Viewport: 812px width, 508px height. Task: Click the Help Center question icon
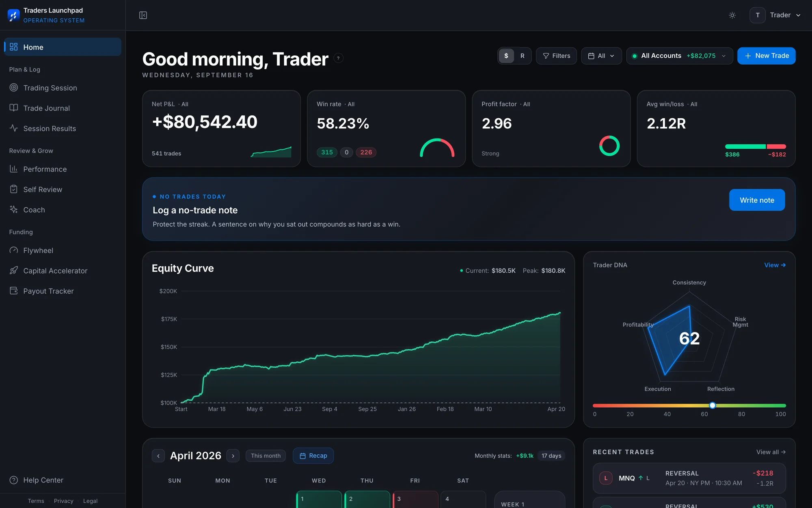click(14, 480)
